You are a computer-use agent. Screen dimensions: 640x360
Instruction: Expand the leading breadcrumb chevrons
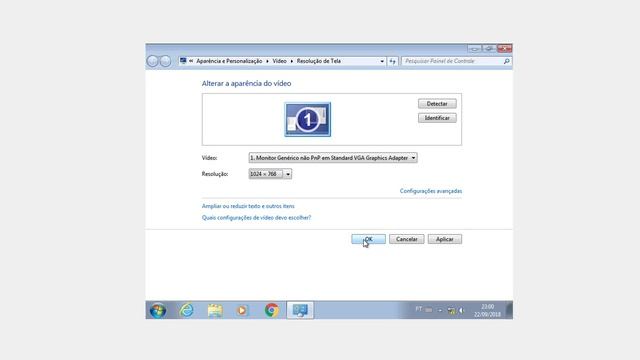(191, 61)
